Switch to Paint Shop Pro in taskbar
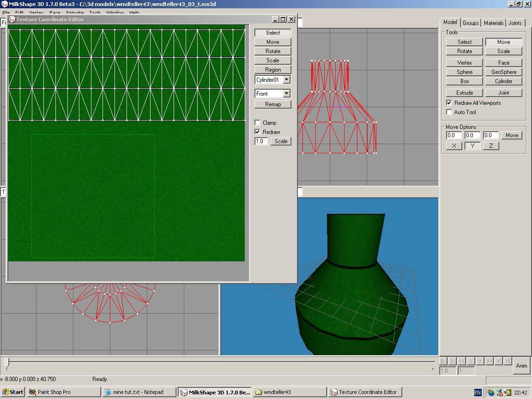This screenshot has width=532, height=399. point(64,392)
